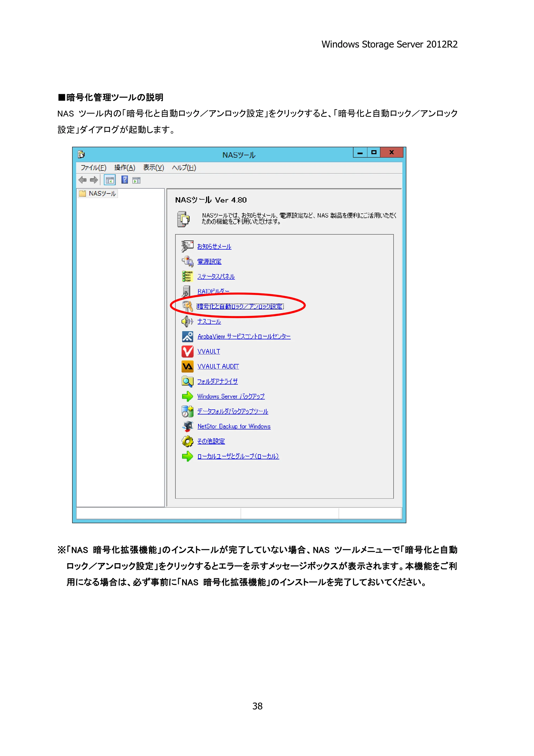Click the blue Help question-mark toolbar icon
The width and height of the screenshot is (534, 756).
(x=125, y=180)
